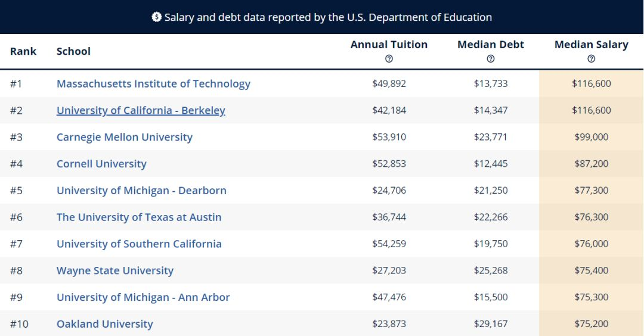This screenshot has height=336, width=644.
Task: Open Wayne State University link
Action: [x=115, y=270]
